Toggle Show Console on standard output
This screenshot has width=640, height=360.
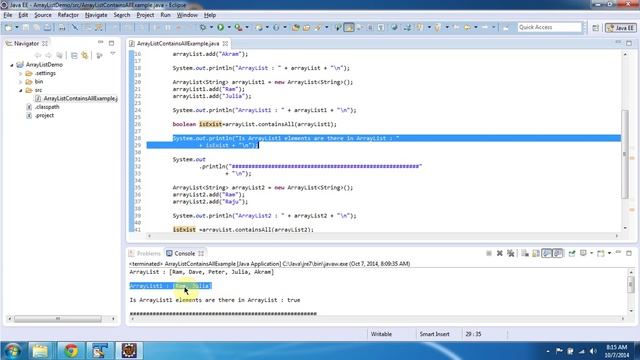click(x=547, y=253)
